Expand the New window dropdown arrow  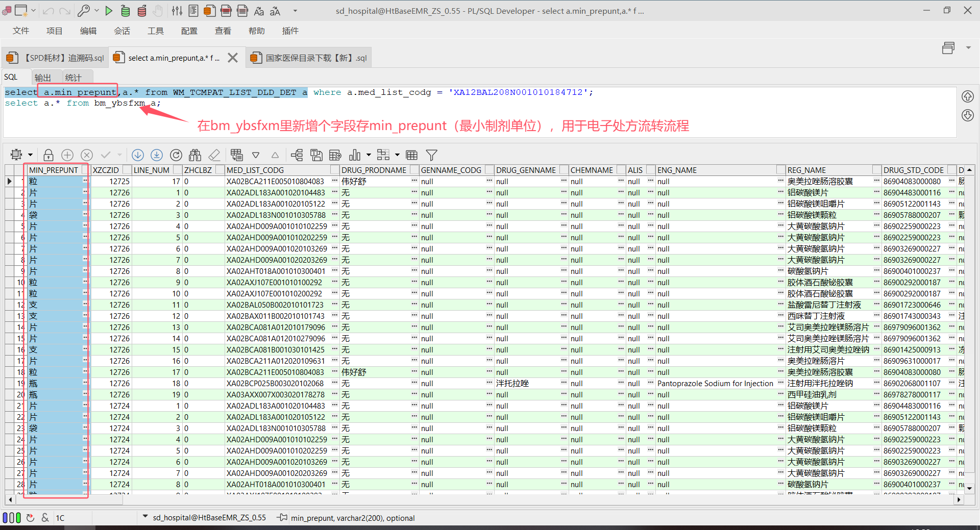34,11
